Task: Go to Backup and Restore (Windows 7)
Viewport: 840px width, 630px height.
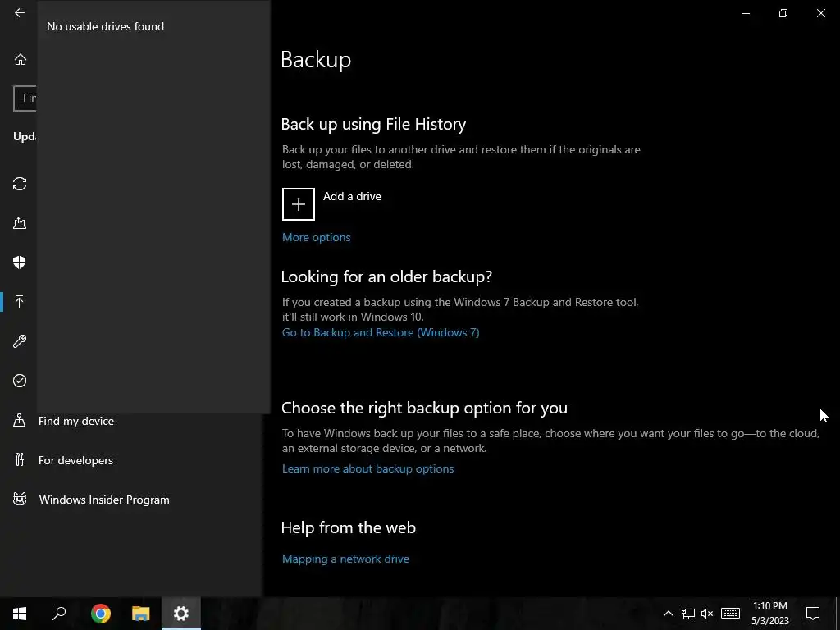Action: pos(381,333)
